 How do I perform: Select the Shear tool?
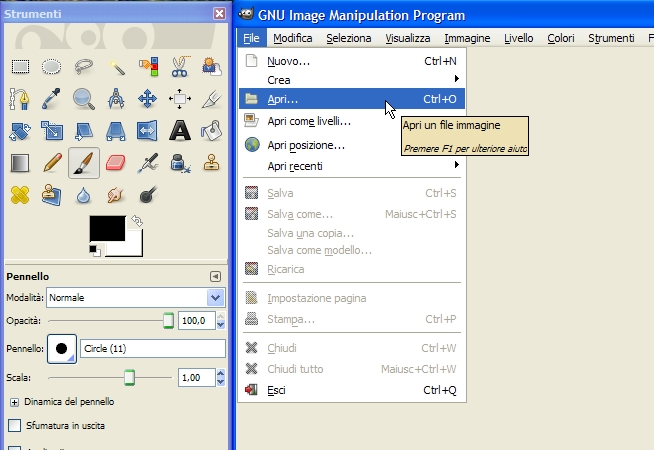coord(83,131)
